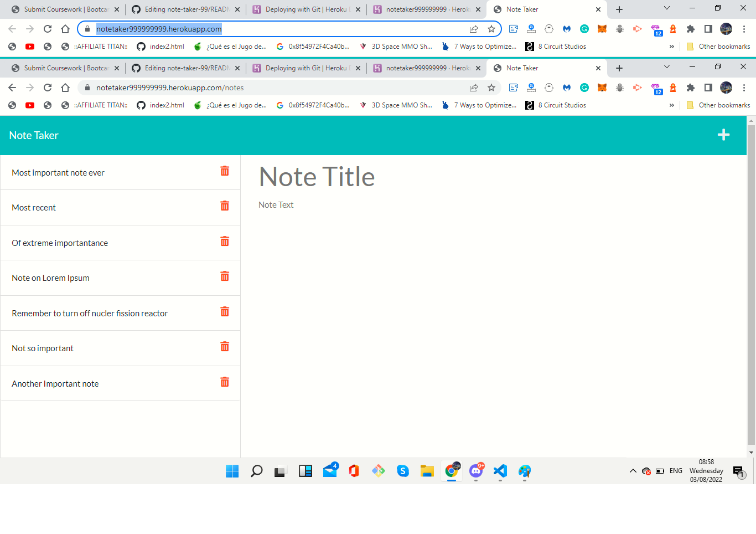The width and height of the screenshot is (756, 534).
Task: Open Skype from the taskbar
Action: [403, 471]
